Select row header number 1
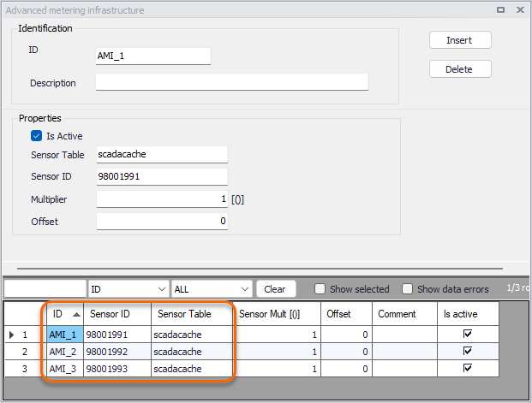The image size is (532, 403). [x=25, y=335]
